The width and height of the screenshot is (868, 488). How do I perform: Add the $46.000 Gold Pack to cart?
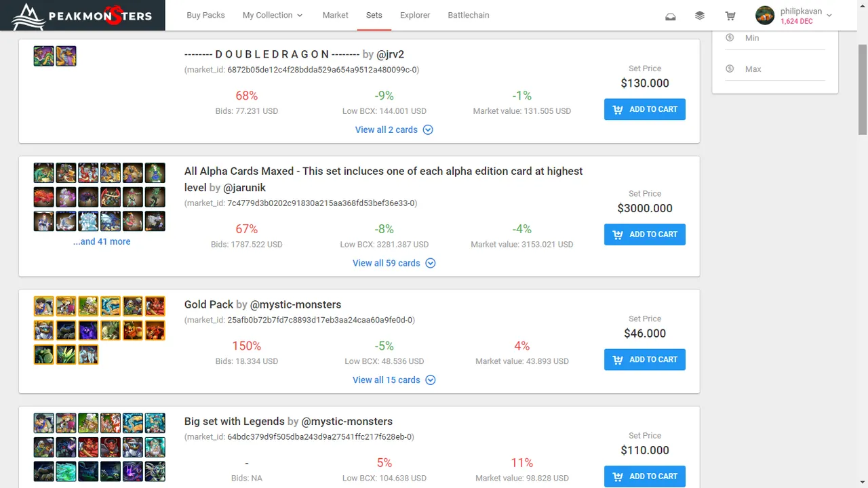click(645, 359)
